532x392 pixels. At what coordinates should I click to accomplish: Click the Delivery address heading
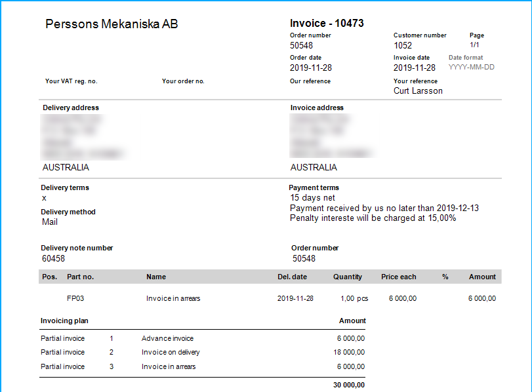click(71, 108)
